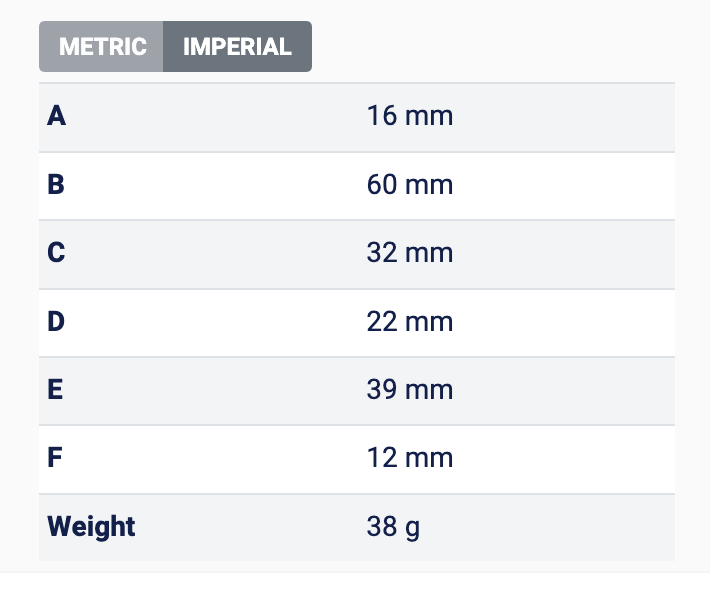
Task: Select the 22 mm value
Action: (409, 322)
